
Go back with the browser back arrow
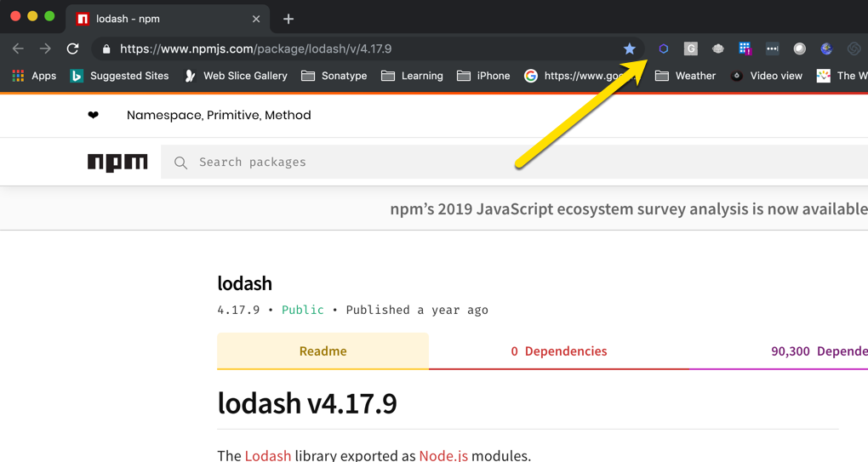tap(18, 48)
